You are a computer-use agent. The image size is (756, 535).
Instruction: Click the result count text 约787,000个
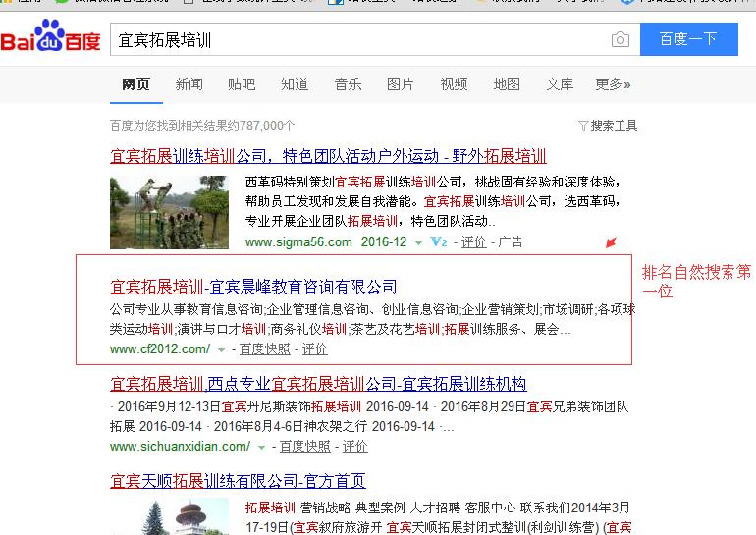coord(261,126)
